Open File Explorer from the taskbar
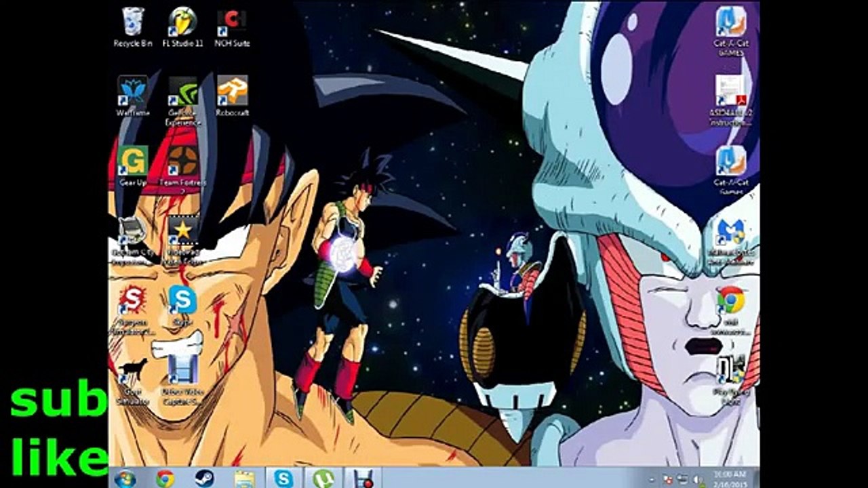The width and height of the screenshot is (868, 488). (244, 478)
